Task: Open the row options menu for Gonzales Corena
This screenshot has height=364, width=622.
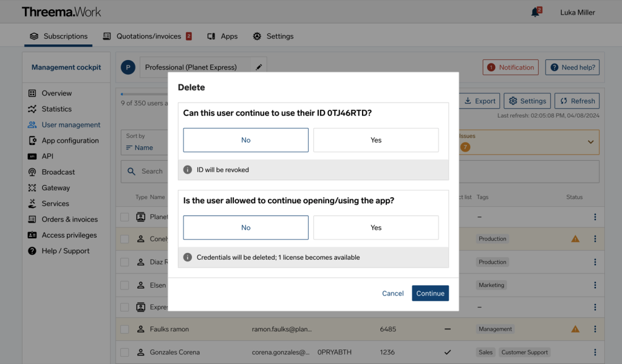Action: click(595, 352)
